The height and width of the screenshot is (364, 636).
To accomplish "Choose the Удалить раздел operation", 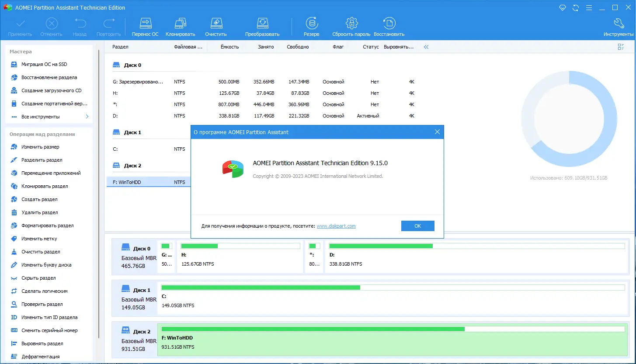I will click(x=40, y=212).
